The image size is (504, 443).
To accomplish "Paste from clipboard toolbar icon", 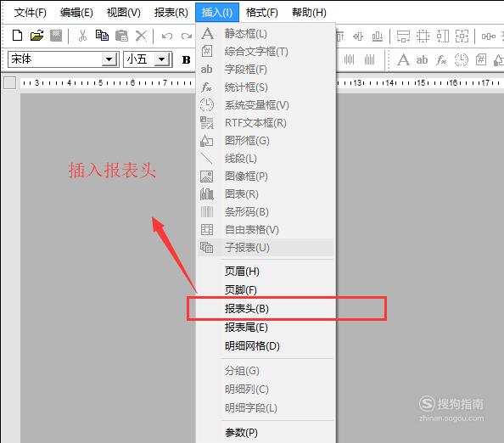I will pyautogui.click(x=121, y=36).
